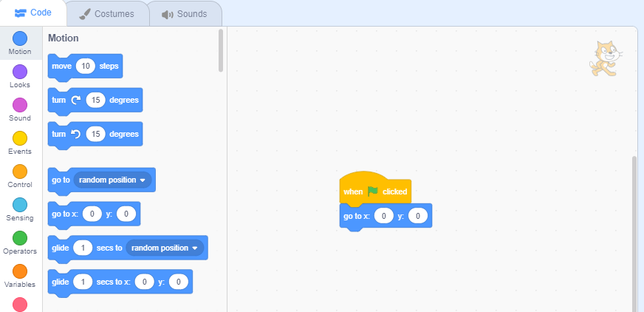Click the block palette vertical scrollbar
The height and width of the screenshot is (312, 644).
click(220, 50)
